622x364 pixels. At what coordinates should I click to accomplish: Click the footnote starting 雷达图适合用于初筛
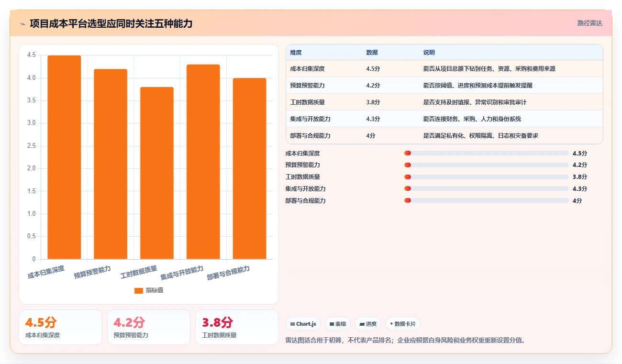click(x=405, y=341)
